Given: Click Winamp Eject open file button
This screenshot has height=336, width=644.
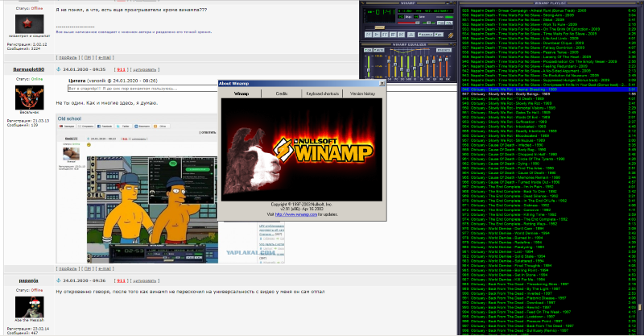Looking at the screenshot, I should pyautogui.click(x=411, y=35).
